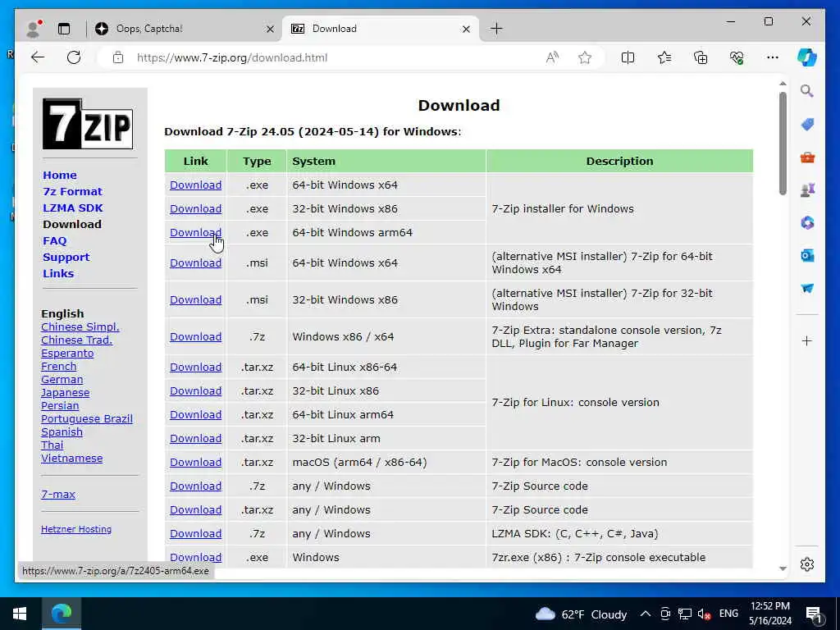The image size is (840, 630).
Task: Open the sidebar Outlook icon
Action: [807, 256]
